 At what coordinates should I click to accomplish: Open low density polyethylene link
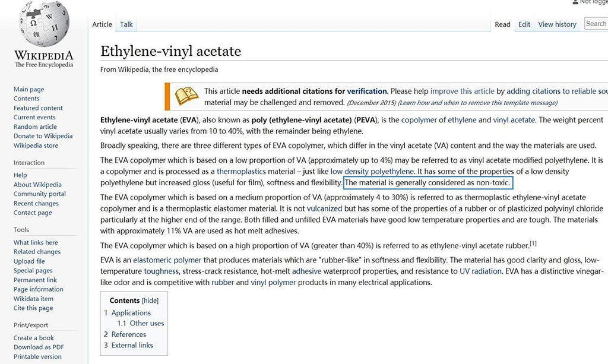pyautogui.click(x=372, y=172)
